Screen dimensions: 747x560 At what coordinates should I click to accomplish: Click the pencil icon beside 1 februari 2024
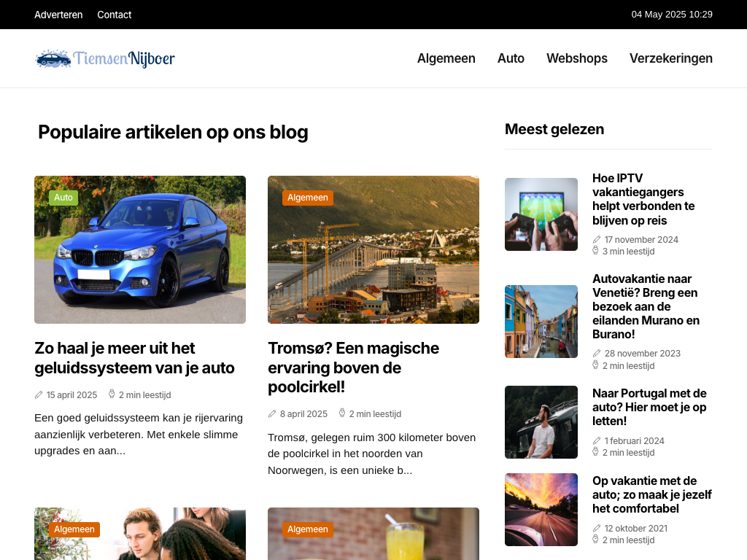tap(597, 441)
